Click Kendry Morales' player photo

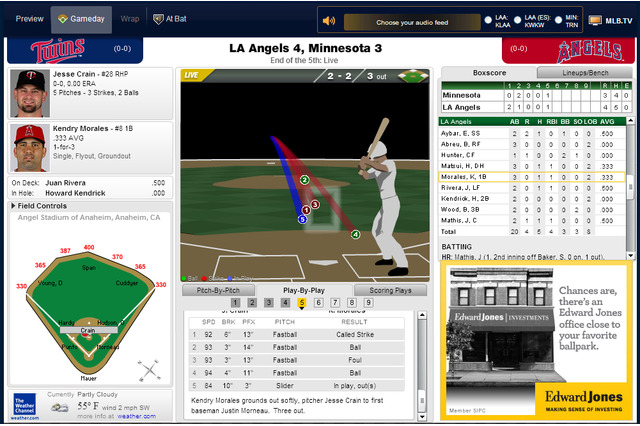(30, 148)
